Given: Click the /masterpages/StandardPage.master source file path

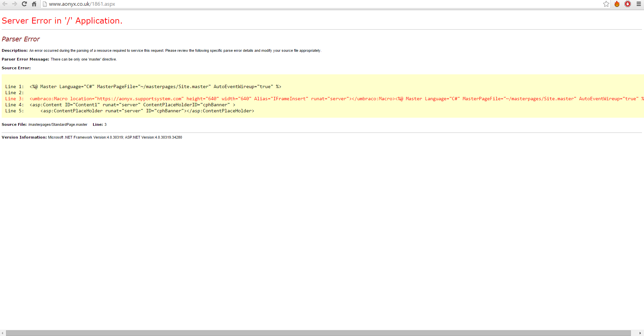Looking at the screenshot, I should pos(58,125).
